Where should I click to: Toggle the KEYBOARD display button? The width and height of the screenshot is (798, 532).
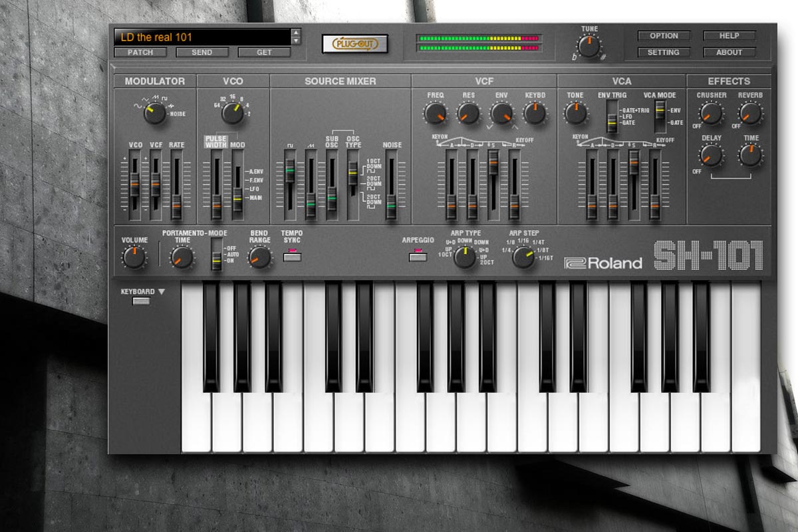click(x=142, y=301)
